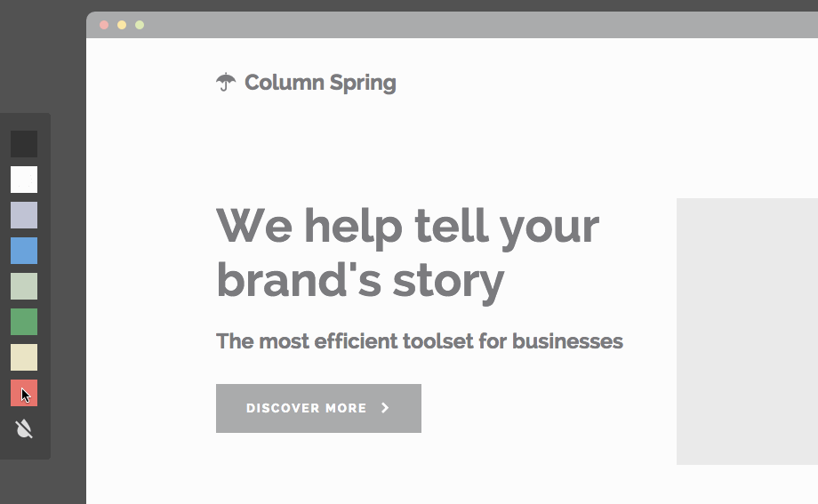818x504 pixels.
Task: Select the pale lavender color swatch
Action: (x=24, y=215)
